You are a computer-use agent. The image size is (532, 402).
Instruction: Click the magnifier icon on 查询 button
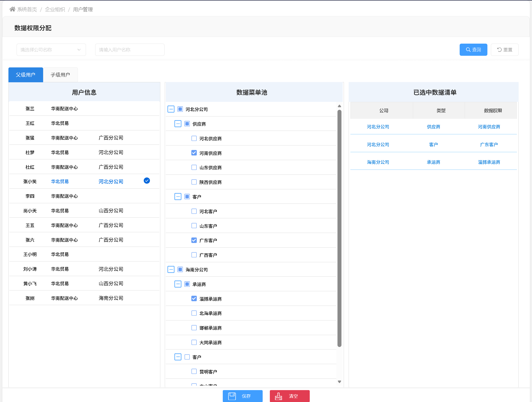pos(468,50)
